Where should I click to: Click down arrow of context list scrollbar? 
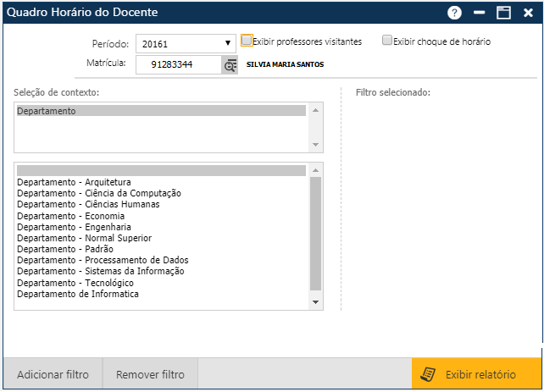[x=315, y=145]
